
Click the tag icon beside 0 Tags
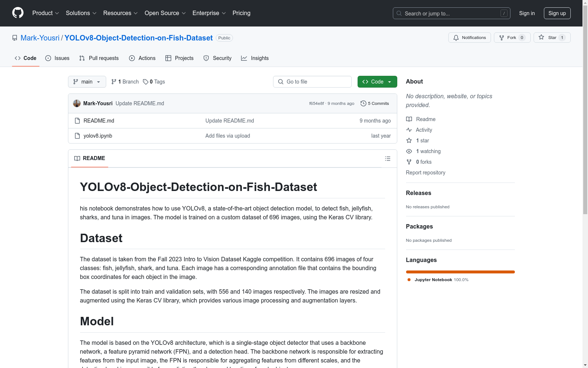146,82
